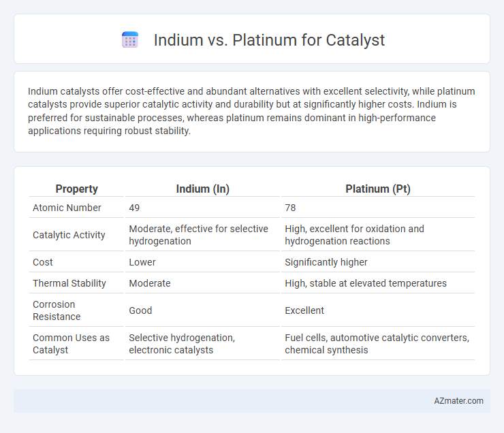Click the 'Significantly higher' cost cell
Image resolution: width=504 pixels, height=433 pixels.
tap(326, 262)
